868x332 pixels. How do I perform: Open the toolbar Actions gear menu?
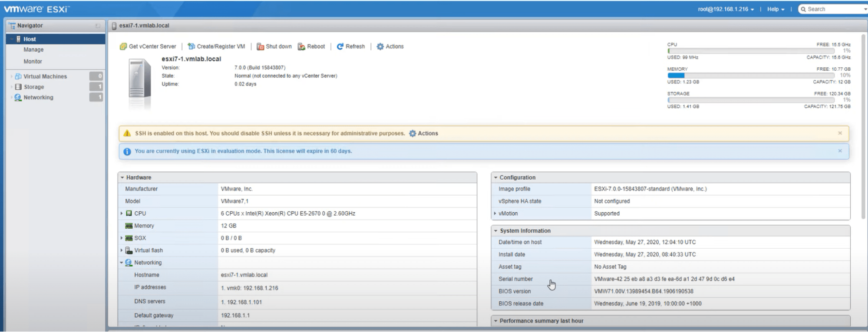pos(390,46)
